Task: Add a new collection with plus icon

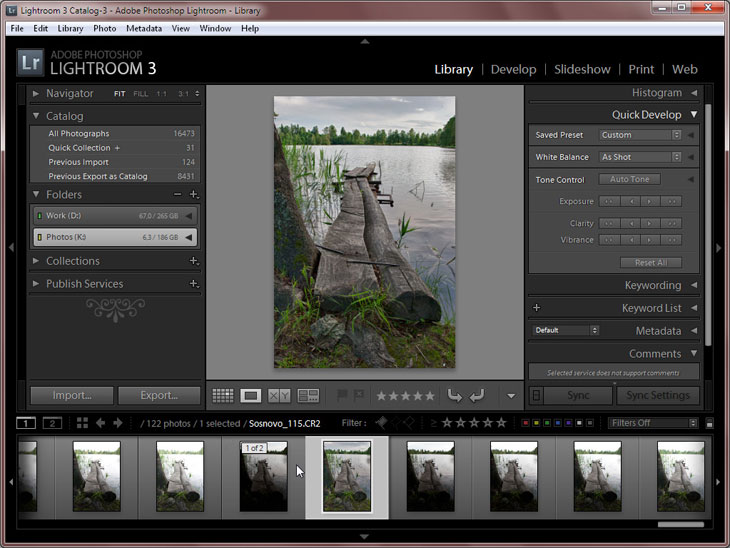Action: pos(194,261)
